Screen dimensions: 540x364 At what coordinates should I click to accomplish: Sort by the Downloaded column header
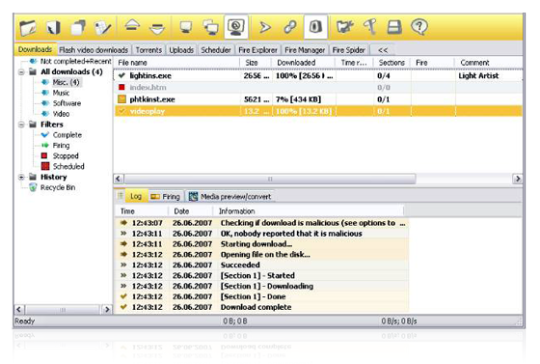click(303, 63)
